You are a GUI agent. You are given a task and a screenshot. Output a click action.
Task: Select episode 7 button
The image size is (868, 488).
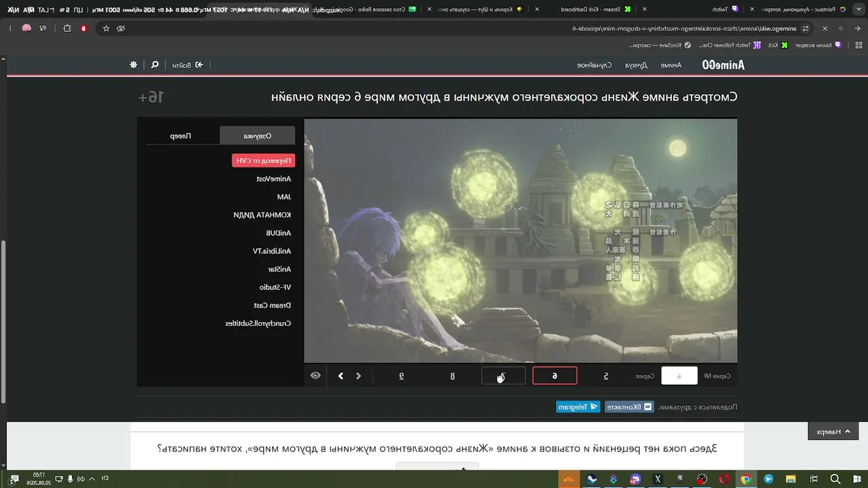pos(503,376)
